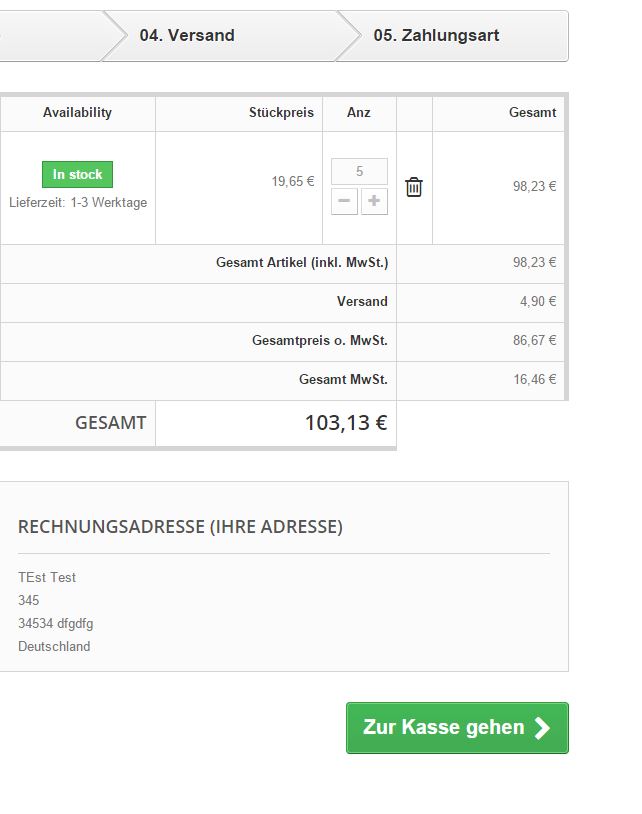Screen dimensions: 642x814
Task: Click the Rechnungsadresse heading
Action: 180,527
